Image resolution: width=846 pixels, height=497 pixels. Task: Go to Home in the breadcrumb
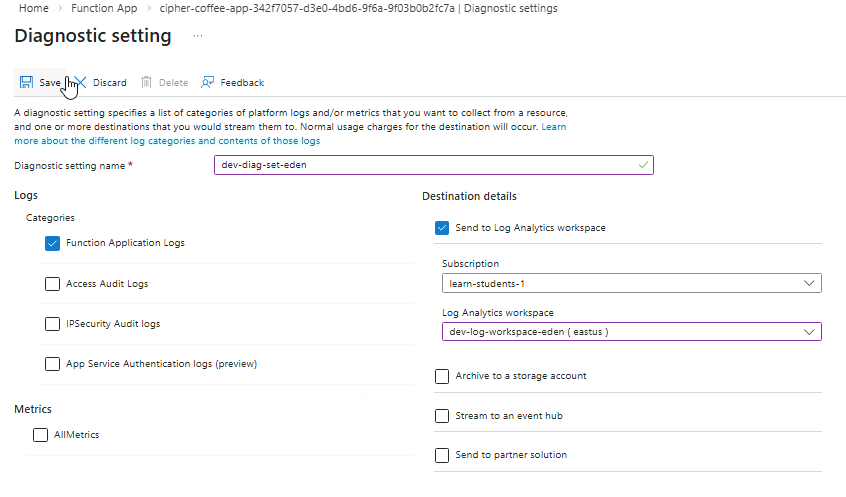(x=34, y=8)
